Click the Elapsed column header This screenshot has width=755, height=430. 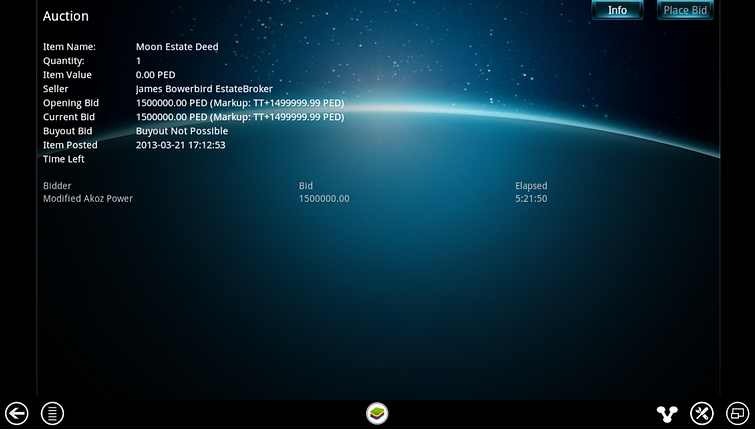[x=531, y=185]
